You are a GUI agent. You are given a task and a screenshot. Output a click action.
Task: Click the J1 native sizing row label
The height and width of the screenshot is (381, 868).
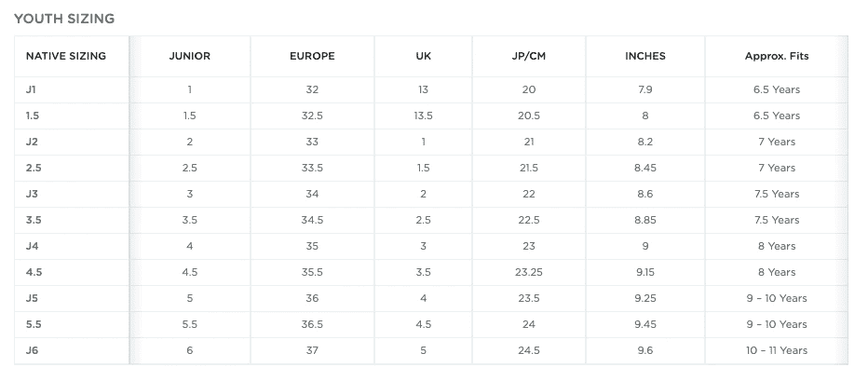click(x=31, y=89)
